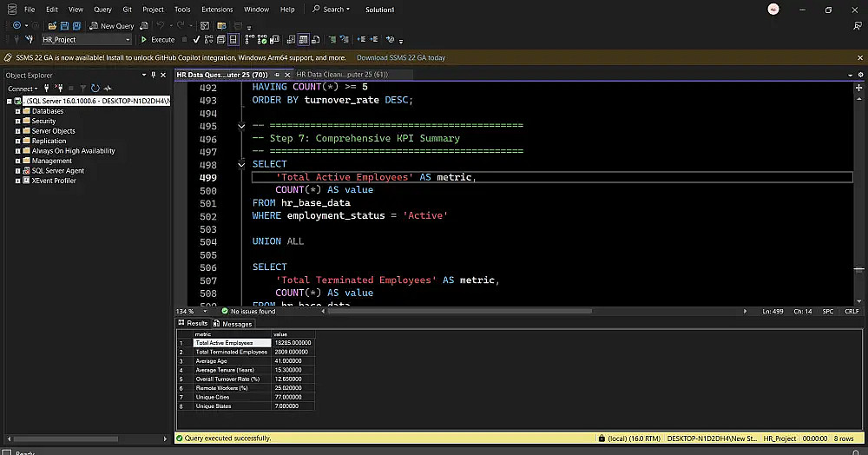The width and height of the screenshot is (868, 455).
Task: Open the HR_Project database dropdown
Action: click(x=127, y=40)
